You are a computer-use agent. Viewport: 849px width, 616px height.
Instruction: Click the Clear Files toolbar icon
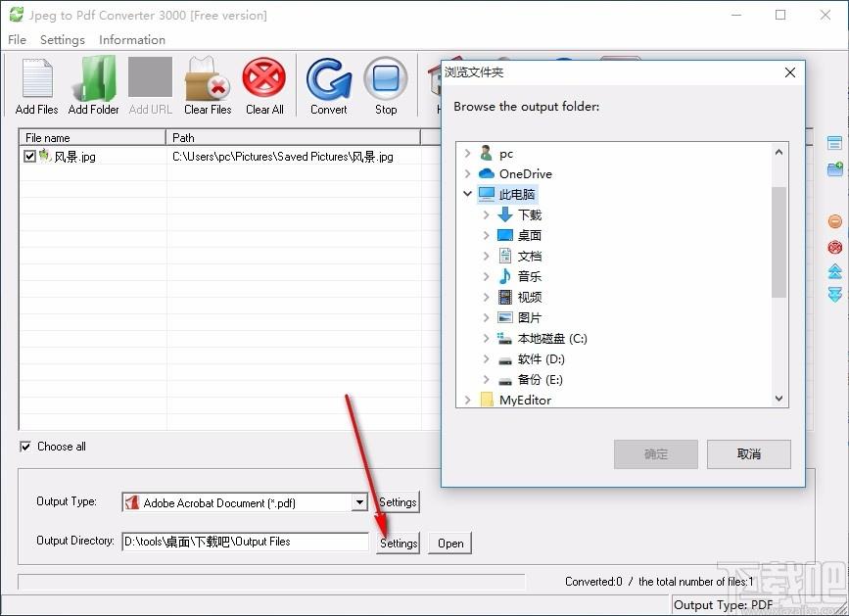[x=208, y=86]
